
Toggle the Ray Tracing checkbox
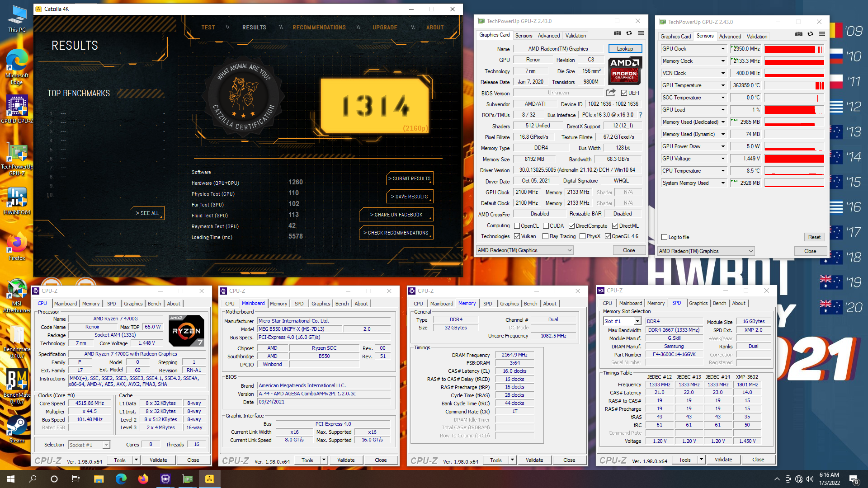pyautogui.click(x=545, y=236)
